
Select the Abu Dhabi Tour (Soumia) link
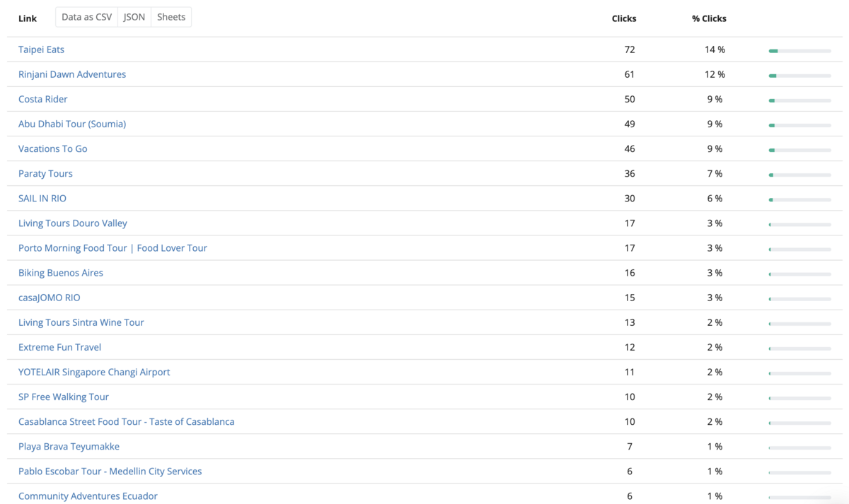pyautogui.click(x=72, y=124)
